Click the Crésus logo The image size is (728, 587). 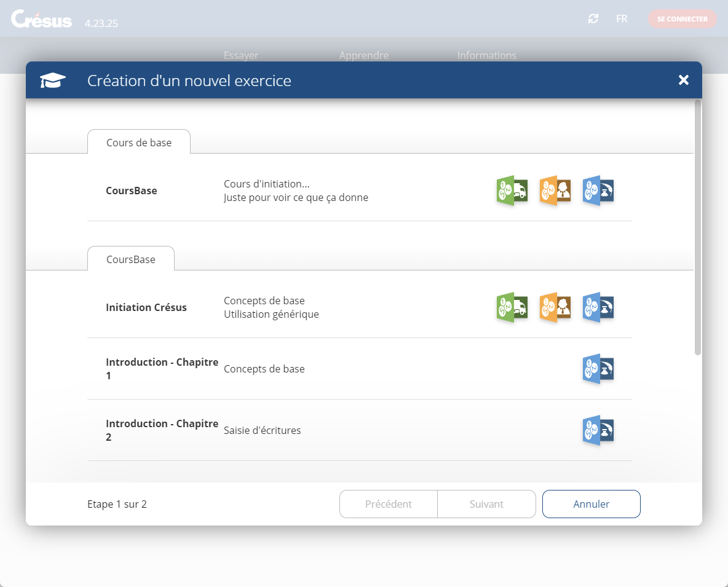(41, 19)
